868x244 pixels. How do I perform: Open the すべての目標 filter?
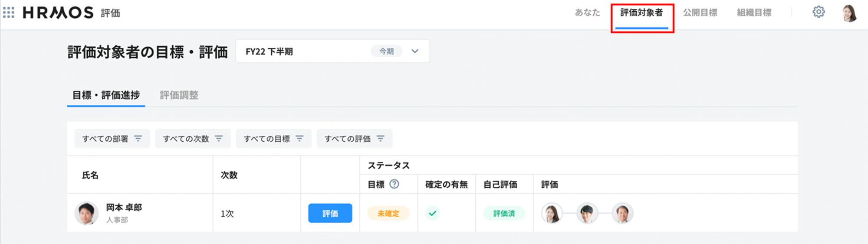(273, 139)
